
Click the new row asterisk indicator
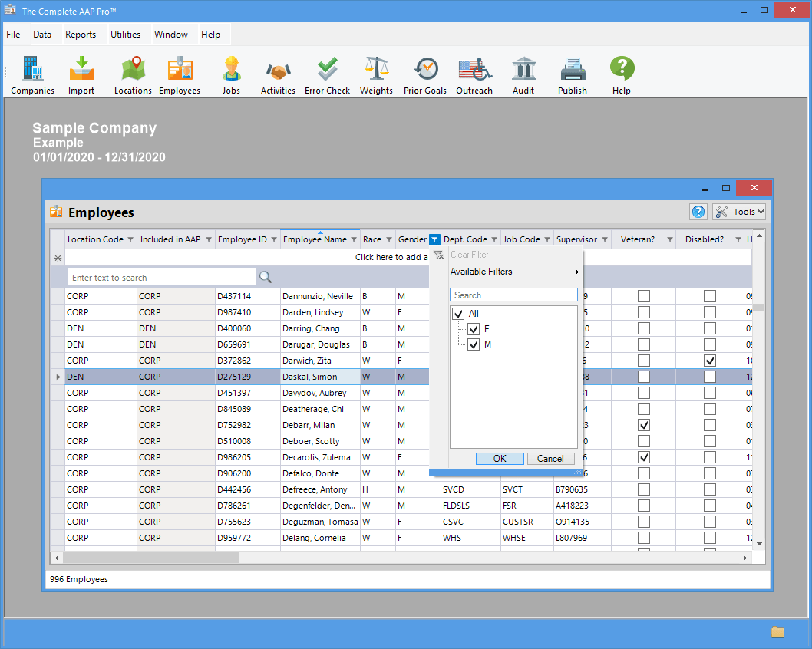(58, 258)
